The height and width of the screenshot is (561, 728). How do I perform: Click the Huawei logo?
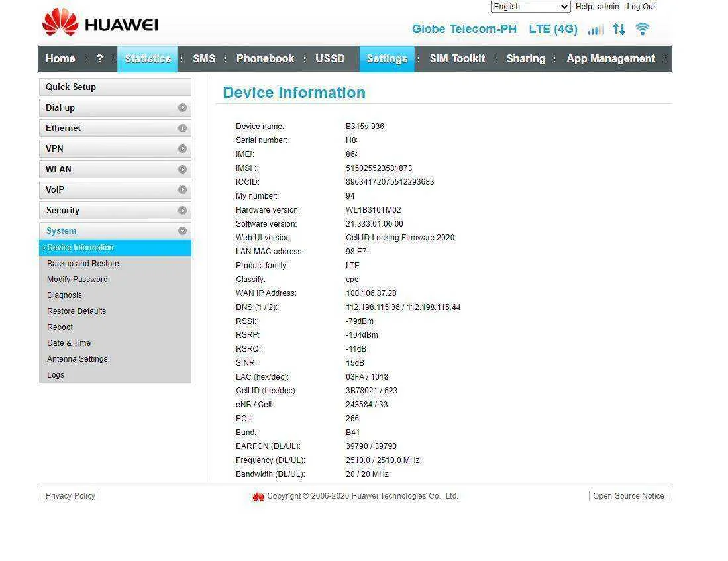click(100, 23)
